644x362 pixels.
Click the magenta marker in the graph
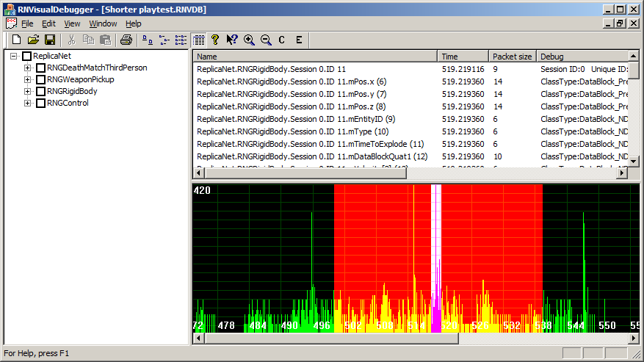tap(435, 258)
